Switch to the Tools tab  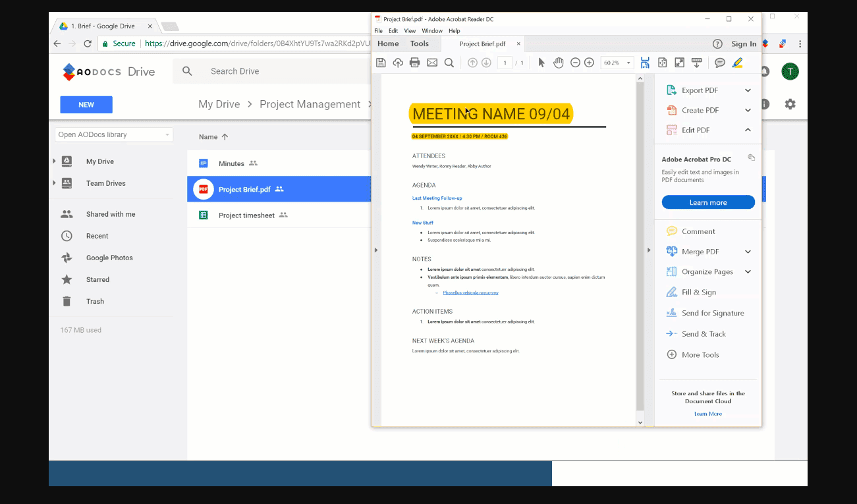pos(420,43)
